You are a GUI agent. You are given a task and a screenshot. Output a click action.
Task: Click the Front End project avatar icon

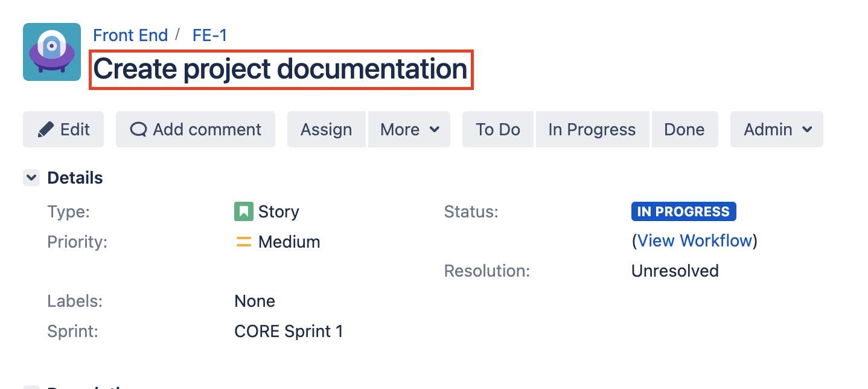52,52
